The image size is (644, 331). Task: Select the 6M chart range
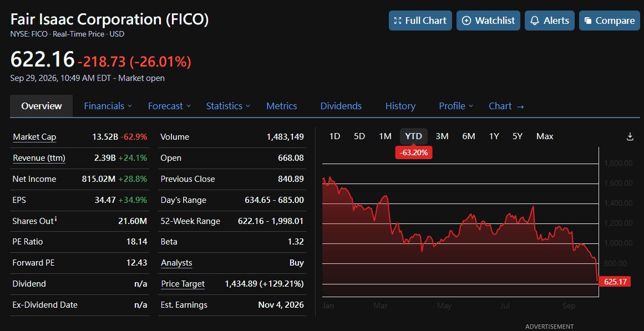pyautogui.click(x=469, y=136)
